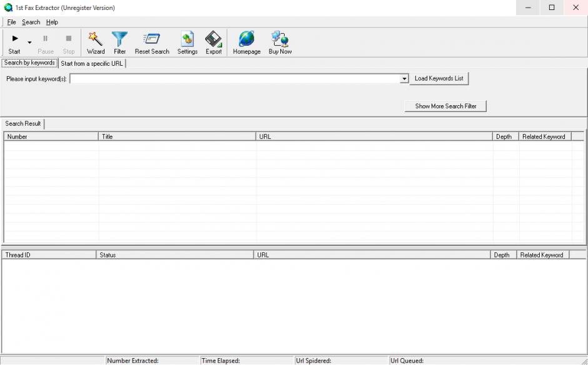Click Related Keyword header in thread list

click(542, 255)
